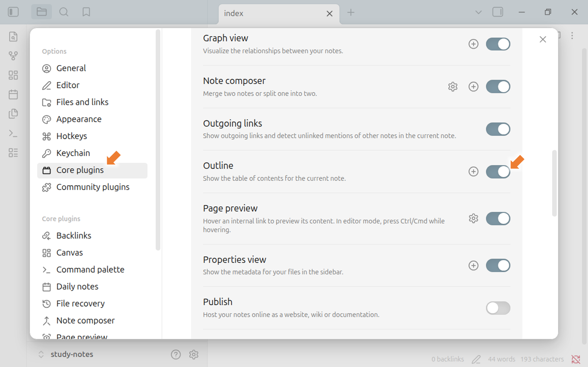
Task: Open Page preview settings gear icon
Action: [473, 218]
